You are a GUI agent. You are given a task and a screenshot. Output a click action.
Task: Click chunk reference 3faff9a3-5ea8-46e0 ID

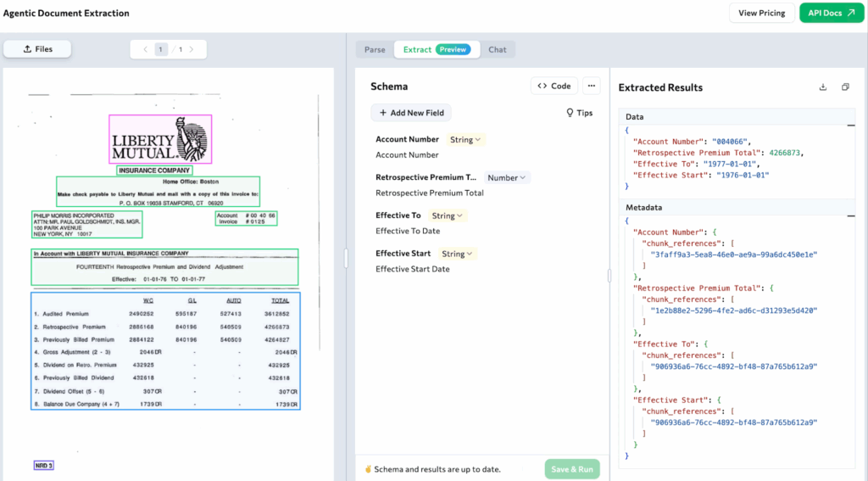734,254
